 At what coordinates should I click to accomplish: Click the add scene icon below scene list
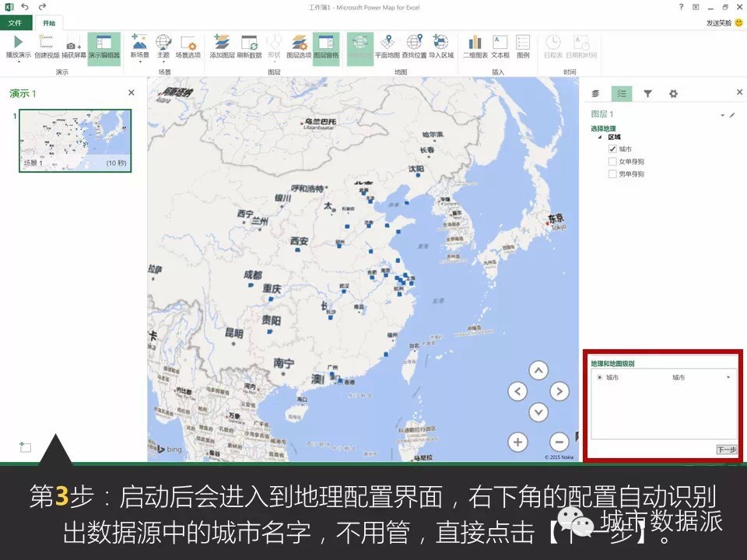point(25,446)
